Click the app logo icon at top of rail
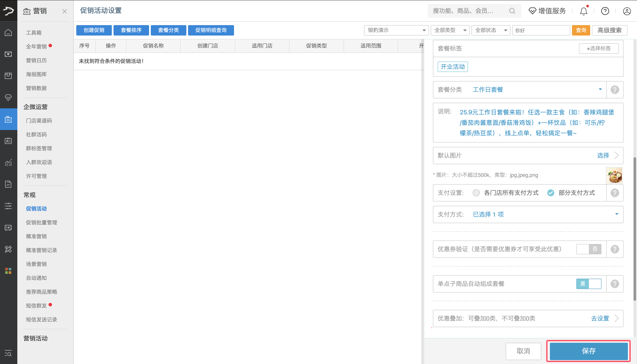The image size is (637, 364). click(8, 11)
